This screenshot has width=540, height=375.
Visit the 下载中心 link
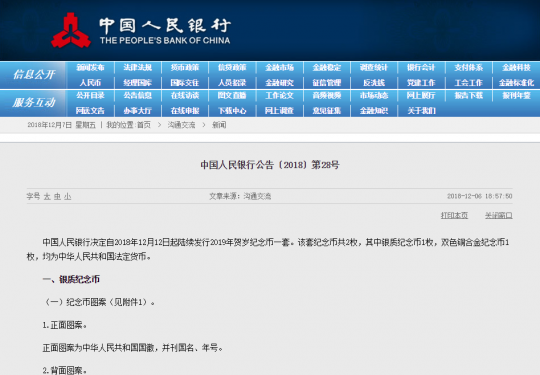232,111
